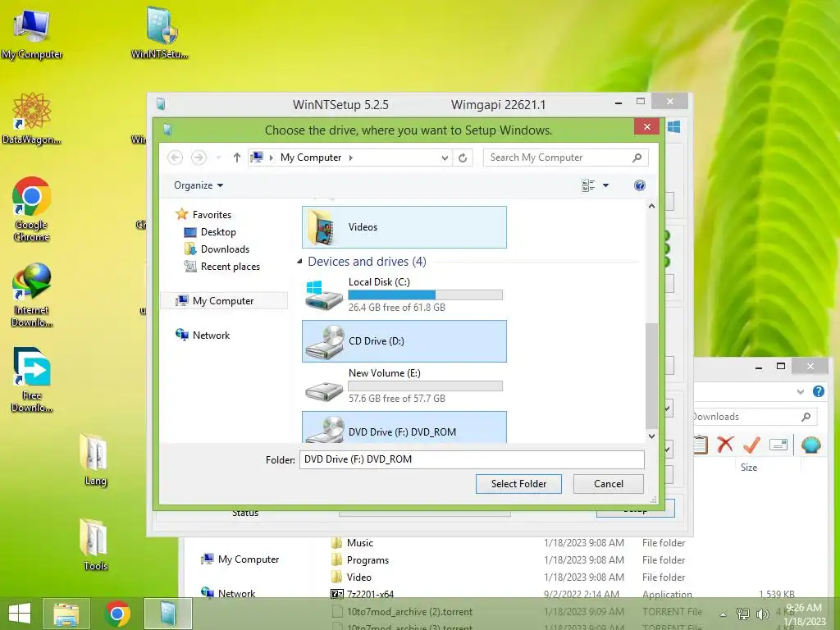Expand the view options arrow
Image resolution: width=840 pixels, height=630 pixels.
(x=606, y=185)
